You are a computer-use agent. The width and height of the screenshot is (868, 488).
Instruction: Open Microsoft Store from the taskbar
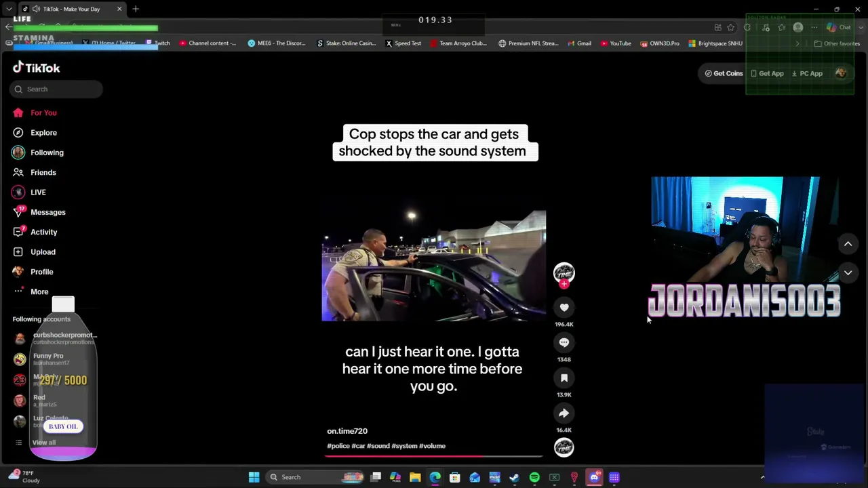pyautogui.click(x=454, y=477)
